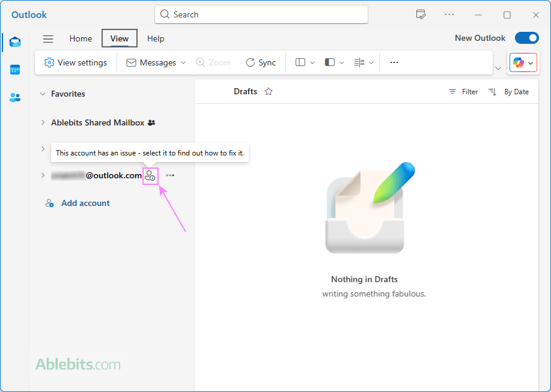Open the My Day tasks icon

(421, 15)
